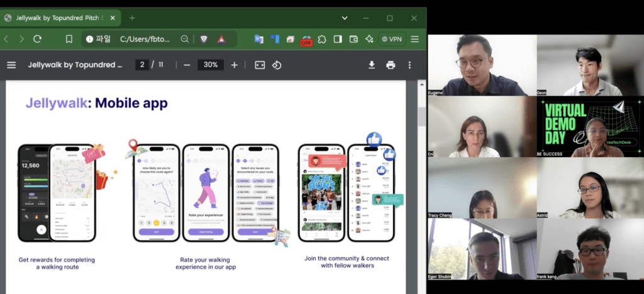Zoom in with the plus button
This screenshot has width=644, height=294.
pos(234,65)
